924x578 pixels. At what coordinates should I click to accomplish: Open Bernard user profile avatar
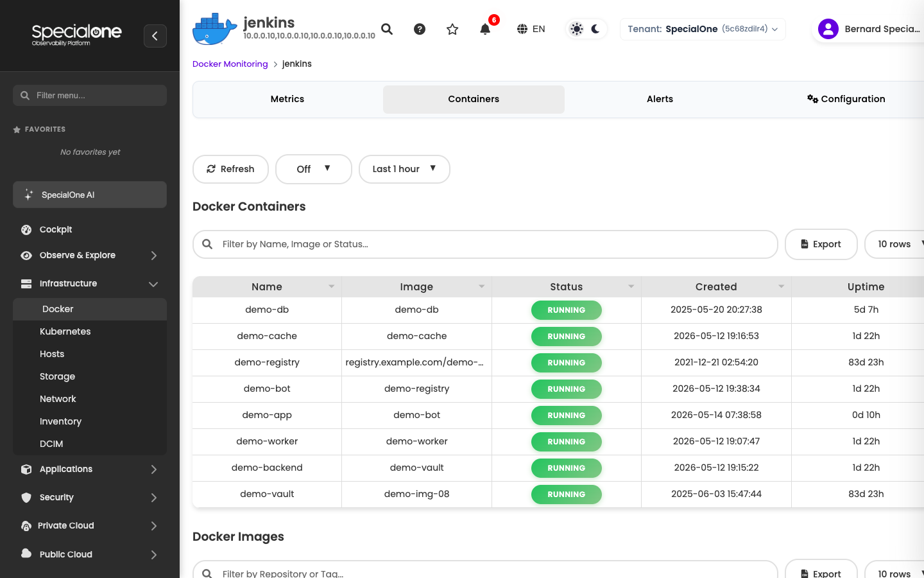click(828, 29)
